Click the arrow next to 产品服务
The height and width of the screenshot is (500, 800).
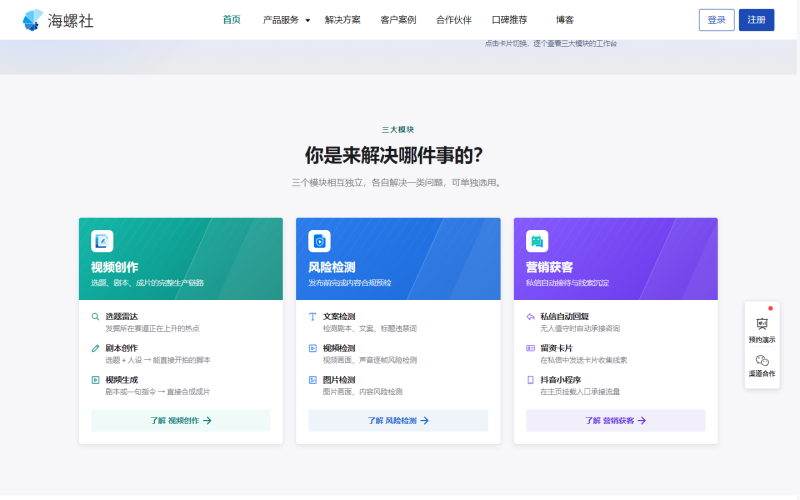click(308, 20)
